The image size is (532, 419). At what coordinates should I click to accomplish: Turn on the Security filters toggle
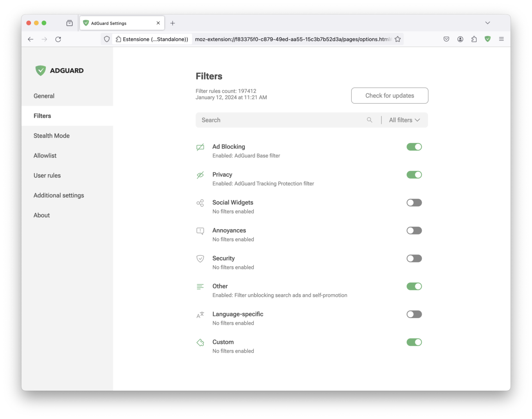click(414, 258)
